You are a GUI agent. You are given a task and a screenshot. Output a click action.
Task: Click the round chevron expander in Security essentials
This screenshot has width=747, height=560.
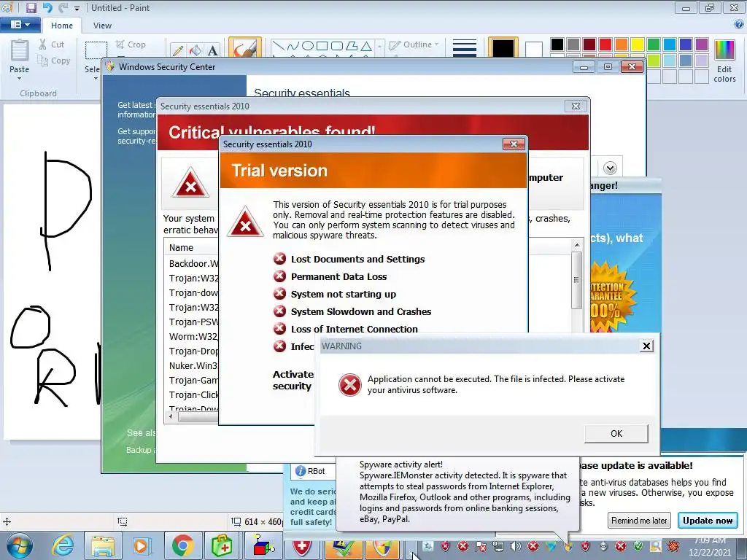pyautogui.click(x=610, y=168)
